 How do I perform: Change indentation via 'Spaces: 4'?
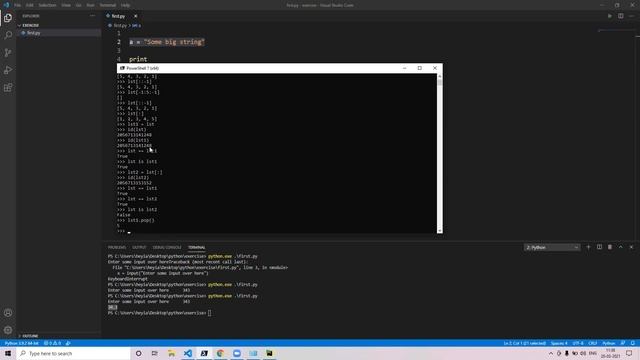pos(559,343)
